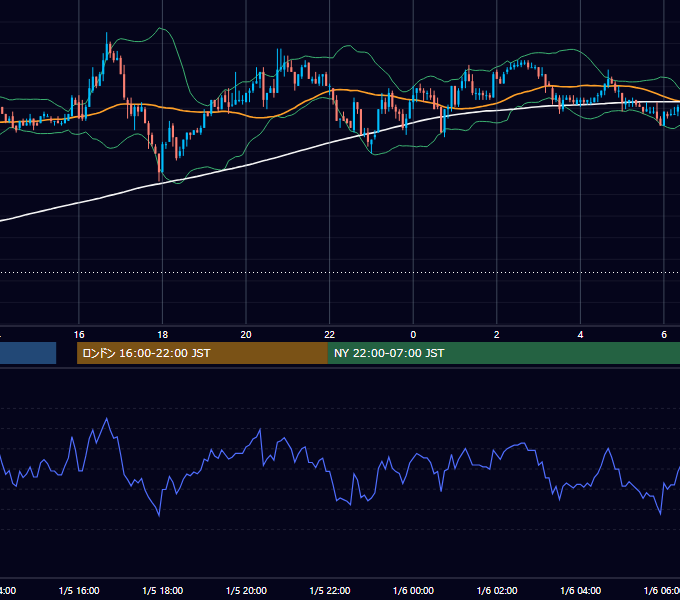Viewport: 680px width, 600px height.
Task: Click the blue session bar left of ロンドン
Action: tap(28, 353)
